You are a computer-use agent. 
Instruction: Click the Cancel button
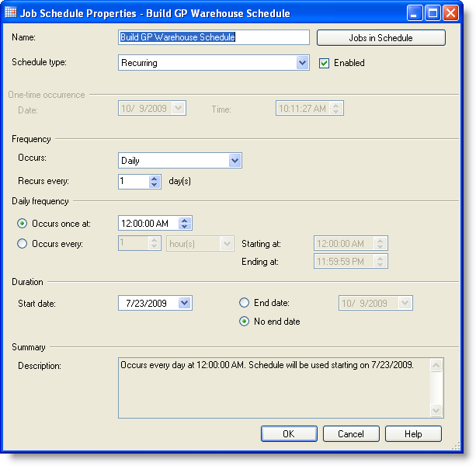pyautogui.click(x=351, y=433)
